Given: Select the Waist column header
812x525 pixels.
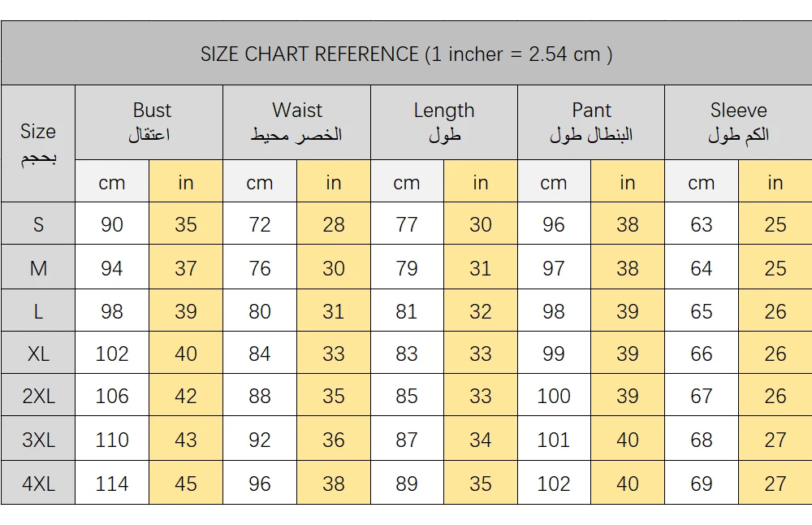Looking at the screenshot, I should 296,122.
